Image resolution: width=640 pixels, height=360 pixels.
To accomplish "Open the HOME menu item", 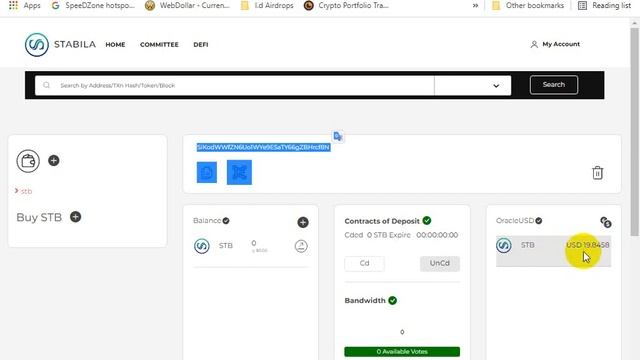I will click(x=115, y=44).
